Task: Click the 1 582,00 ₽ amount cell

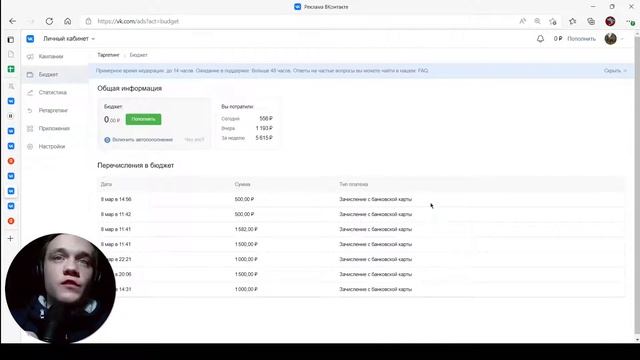Action: [246, 229]
